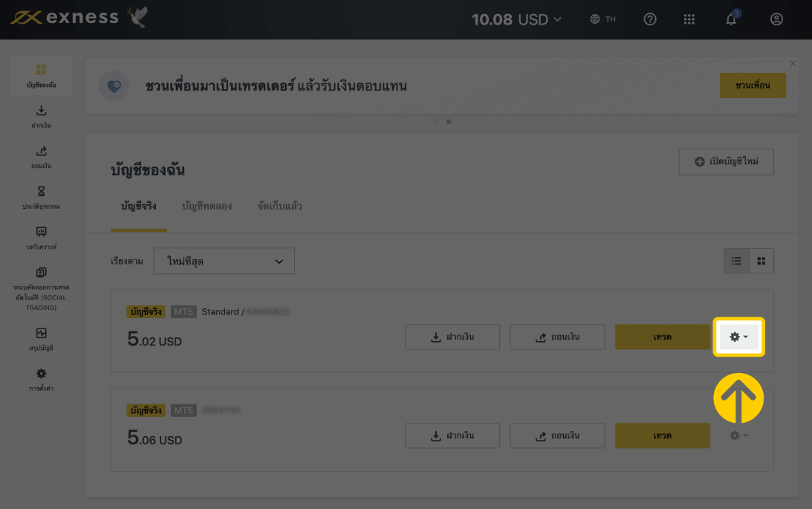Open gear dropdown for the Standard account

point(738,337)
